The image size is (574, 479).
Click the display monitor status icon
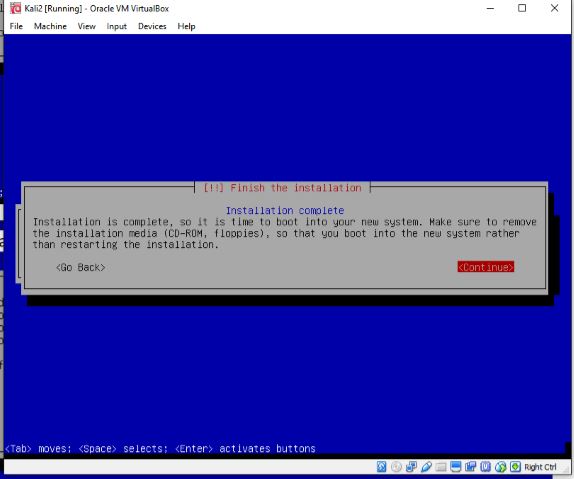[456, 467]
